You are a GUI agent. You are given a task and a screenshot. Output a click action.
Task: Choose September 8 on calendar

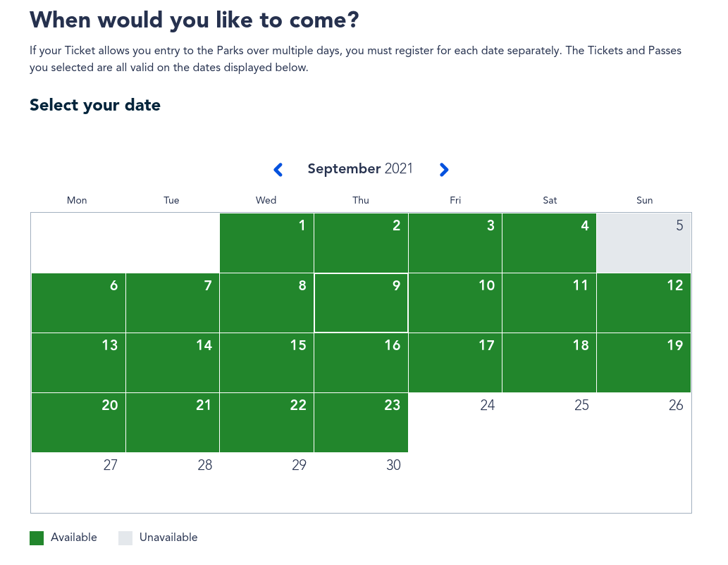[x=266, y=303]
